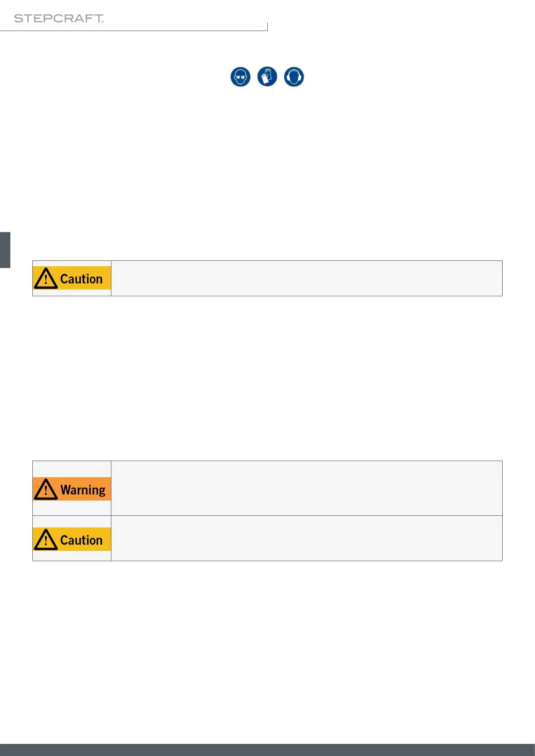Select the word Warning in the orange label
The image size is (535, 756).
click(83, 490)
